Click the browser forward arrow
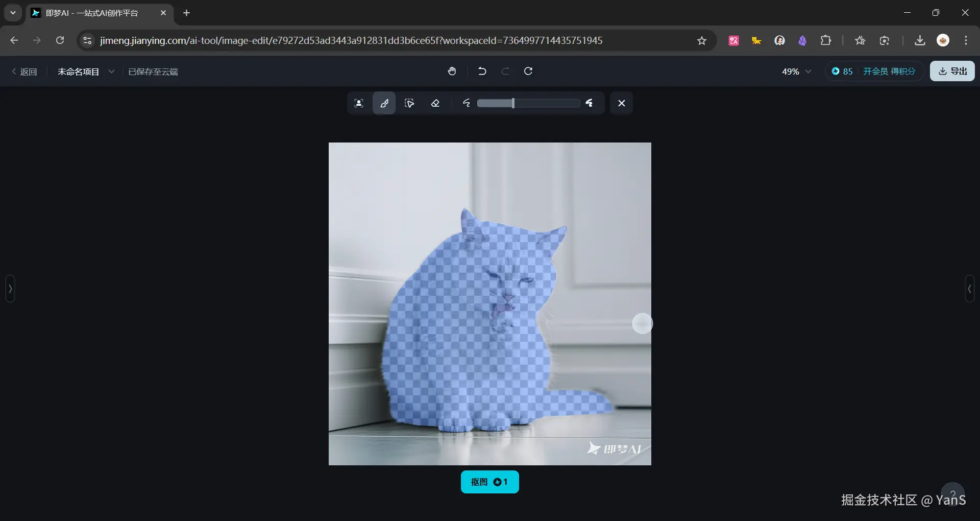Viewport: 980px width, 521px height. point(37,40)
